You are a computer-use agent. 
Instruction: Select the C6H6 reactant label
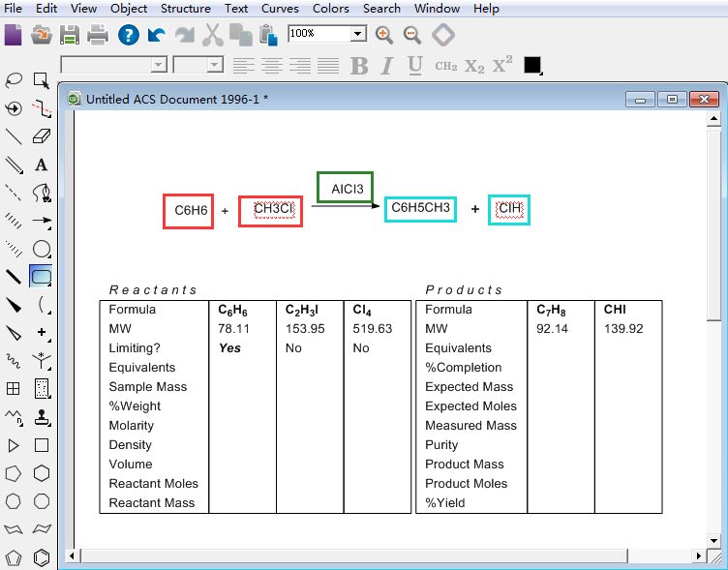coord(191,210)
